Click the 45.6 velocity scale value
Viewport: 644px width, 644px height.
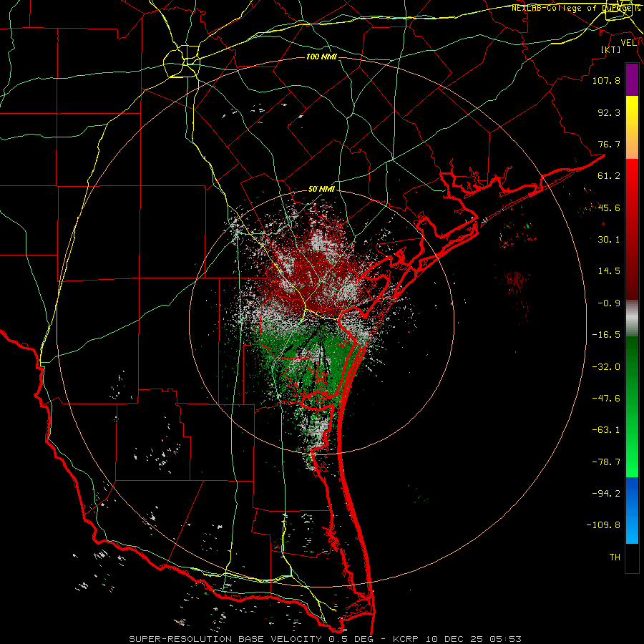click(609, 208)
